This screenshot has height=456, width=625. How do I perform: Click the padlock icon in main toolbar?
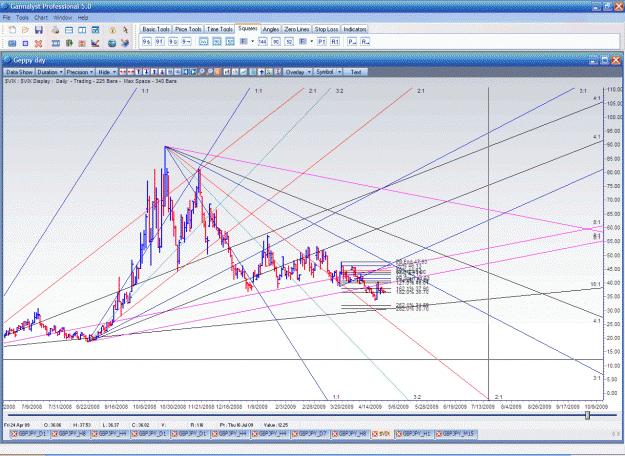coord(112,30)
